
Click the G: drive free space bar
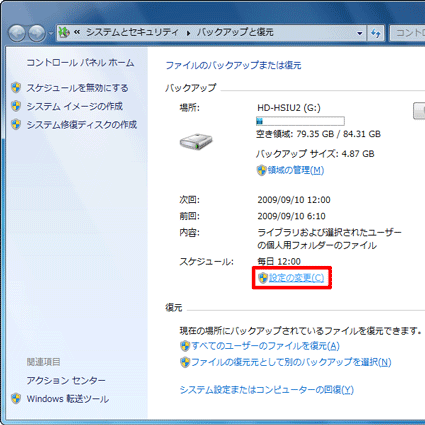point(300,121)
